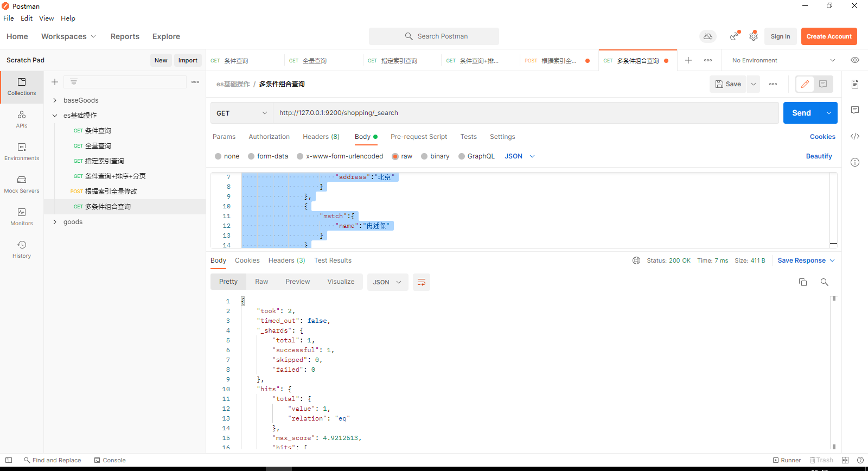868x471 pixels.
Task: Click the filter icon in collections search
Action: click(x=74, y=82)
